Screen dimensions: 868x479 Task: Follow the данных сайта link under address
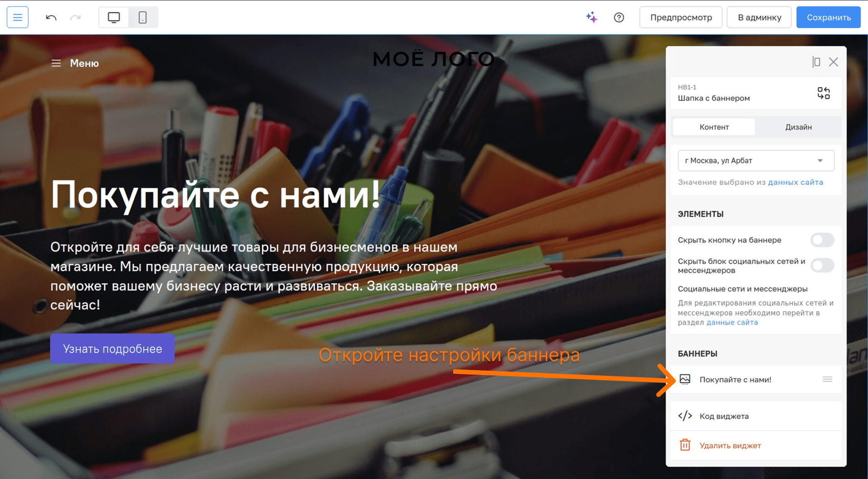coord(795,182)
